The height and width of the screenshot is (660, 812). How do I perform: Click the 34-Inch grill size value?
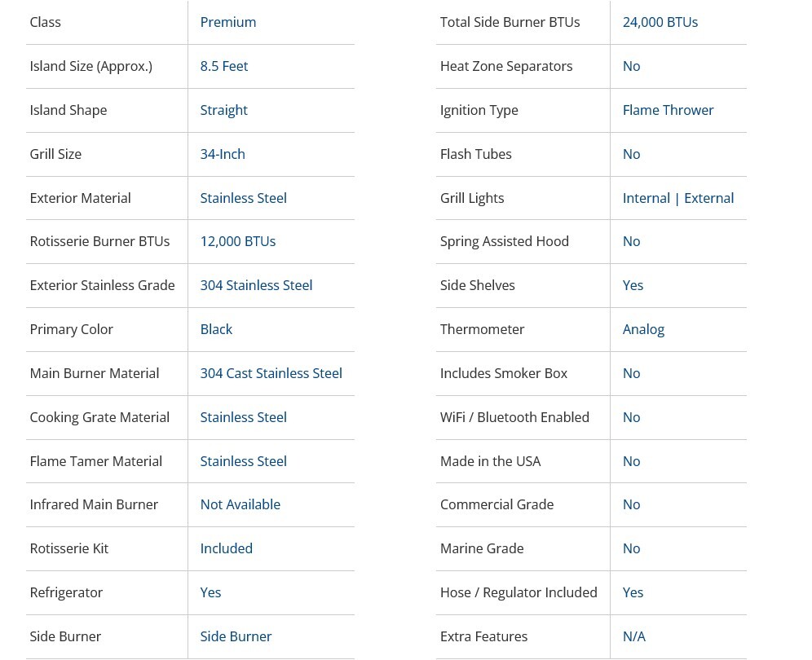coord(222,154)
